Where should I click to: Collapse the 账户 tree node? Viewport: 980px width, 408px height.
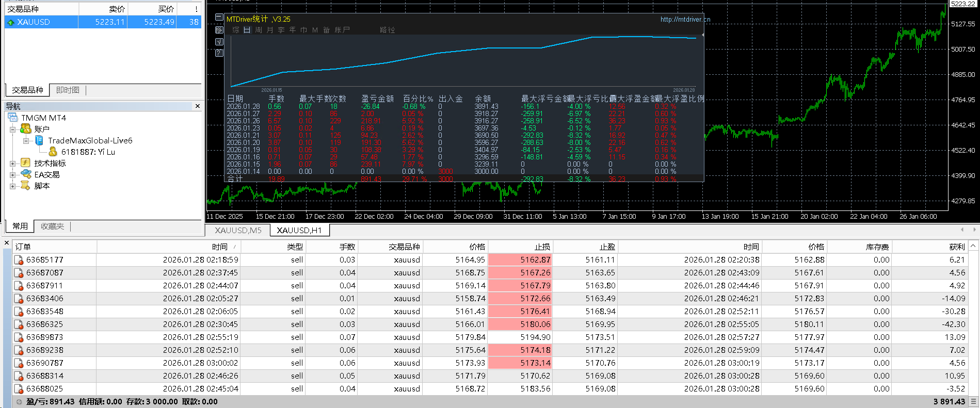(12, 129)
